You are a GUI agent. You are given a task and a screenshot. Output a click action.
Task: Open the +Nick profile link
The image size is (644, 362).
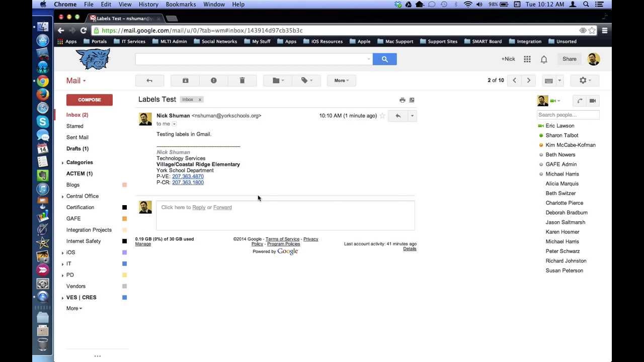tap(508, 59)
